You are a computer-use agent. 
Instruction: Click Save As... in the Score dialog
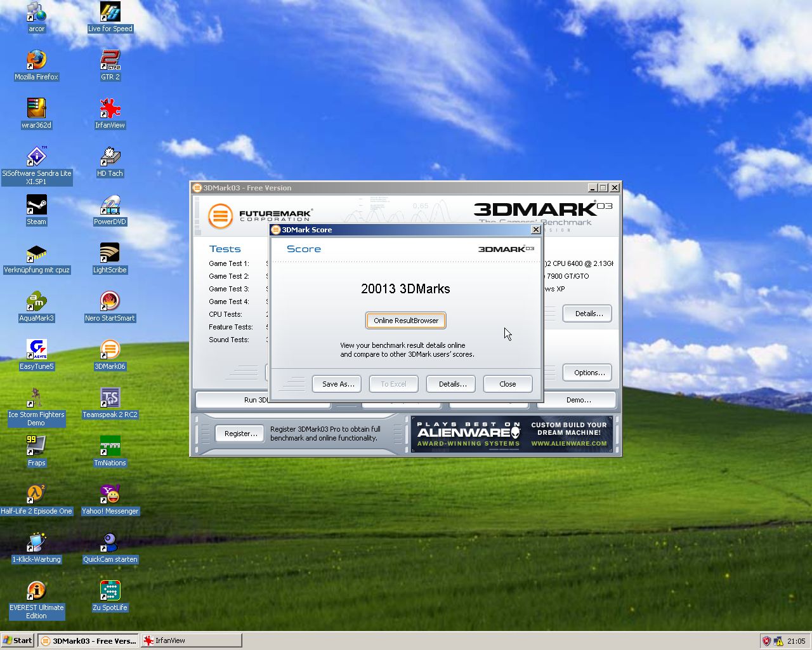pyautogui.click(x=337, y=384)
